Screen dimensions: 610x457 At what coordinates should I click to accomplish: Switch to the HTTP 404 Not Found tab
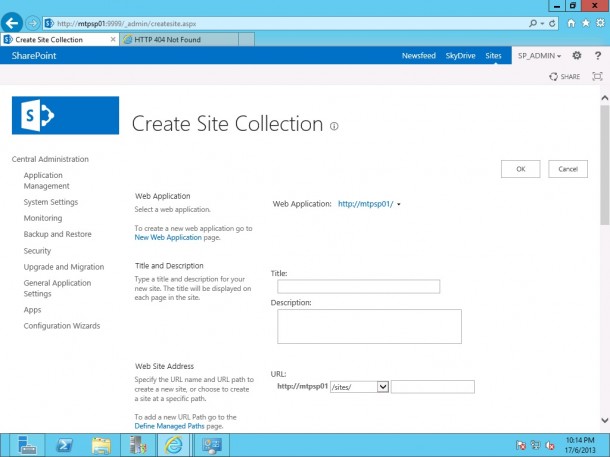180,40
